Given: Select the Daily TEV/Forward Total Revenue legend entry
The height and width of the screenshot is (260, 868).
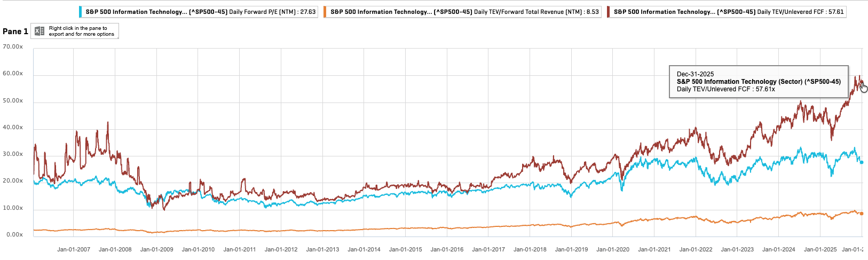Looking at the screenshot, I should click(x=462, y=12).
